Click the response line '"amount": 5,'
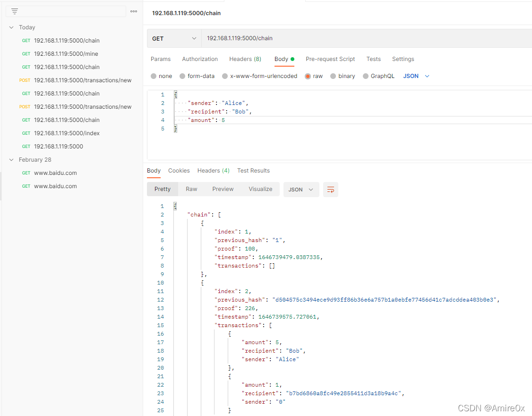Image resolution: width=532 pixels, height=416 pixels. coord(262,342)
